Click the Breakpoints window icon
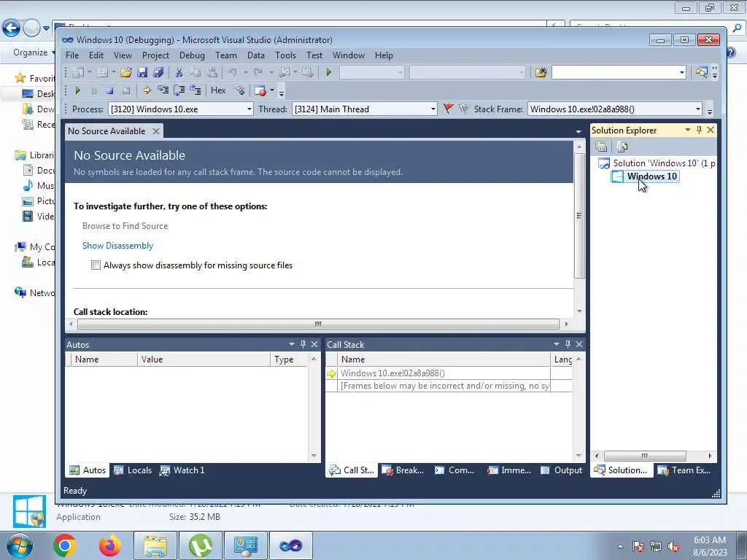This screenshot has width=747, height=560. tap(260, 90)
